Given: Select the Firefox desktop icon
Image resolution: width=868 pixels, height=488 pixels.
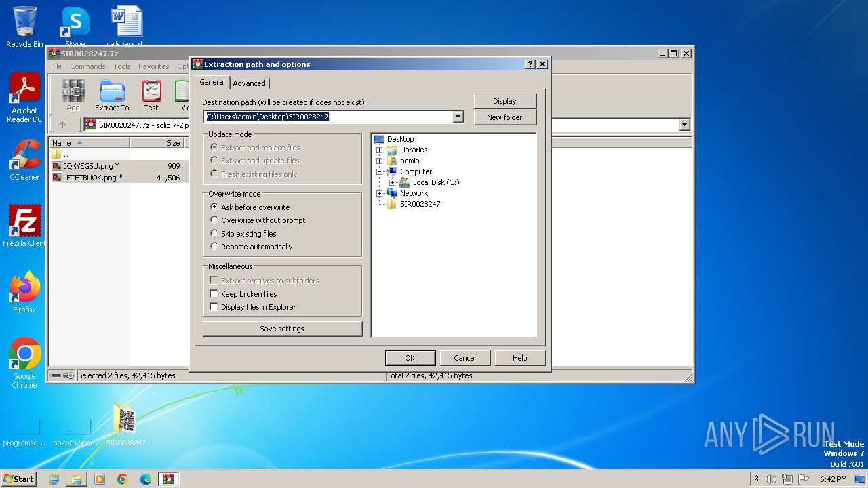Looking at the screenshot, I should tap(24, 293).
